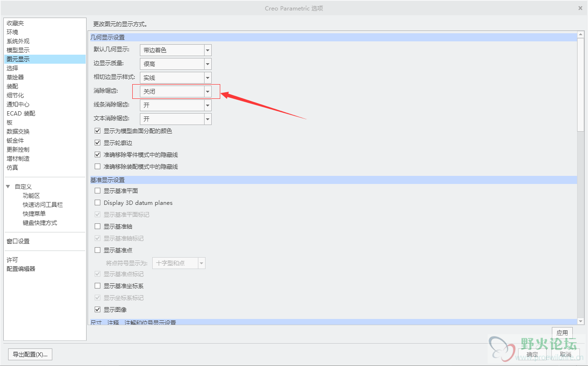588x366 pixels.
Task: Select 仿真 in the sidebar
Action: tap(12, 168)
